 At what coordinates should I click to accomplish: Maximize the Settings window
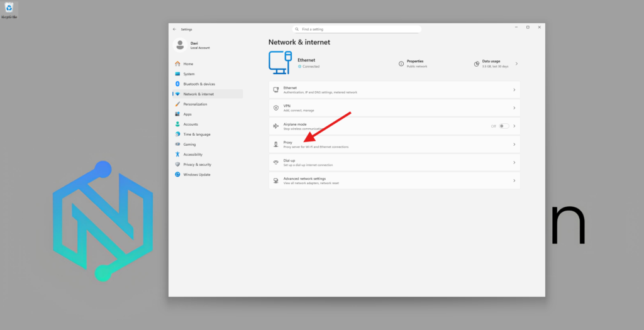pos(528,28)
